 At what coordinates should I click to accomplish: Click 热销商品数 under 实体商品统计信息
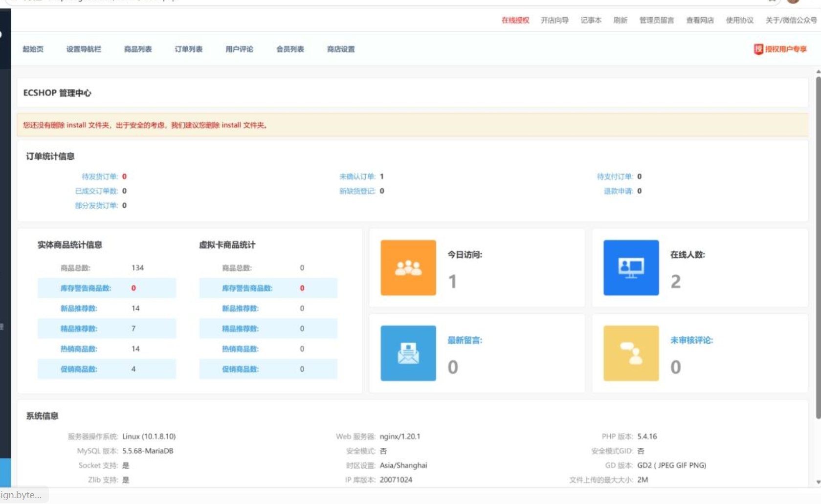[x=79, y=349]
